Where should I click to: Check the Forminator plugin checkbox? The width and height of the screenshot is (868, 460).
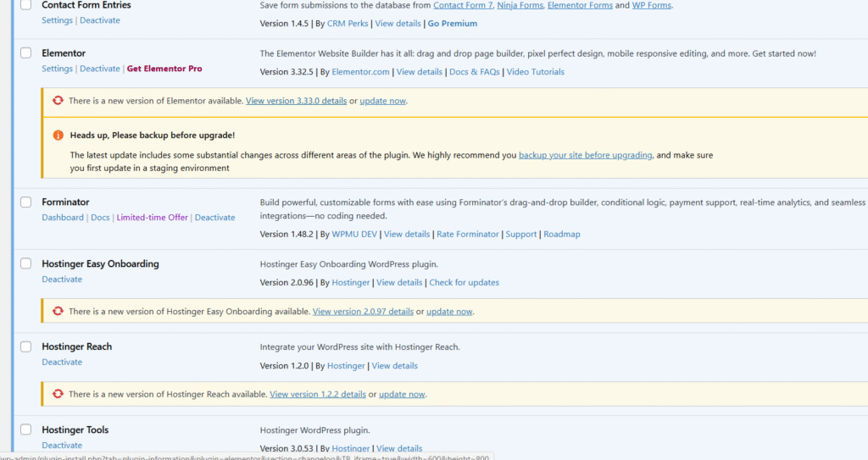pos(25,202)
